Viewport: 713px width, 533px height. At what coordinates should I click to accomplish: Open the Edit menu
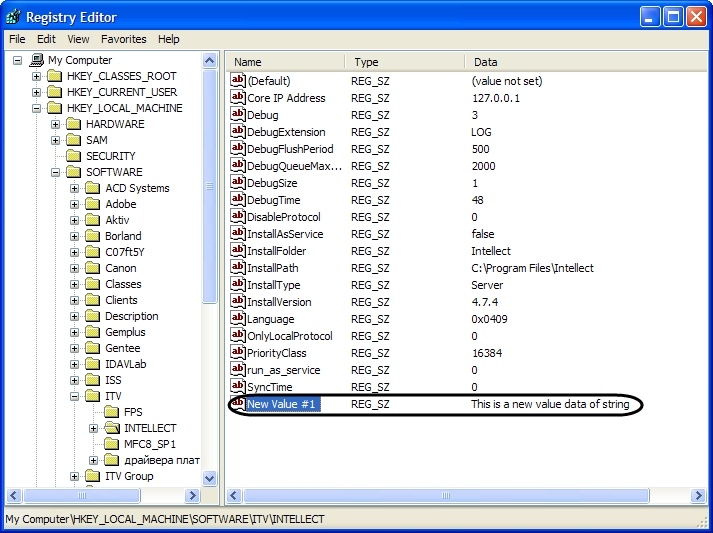click(x=46, y=39)
